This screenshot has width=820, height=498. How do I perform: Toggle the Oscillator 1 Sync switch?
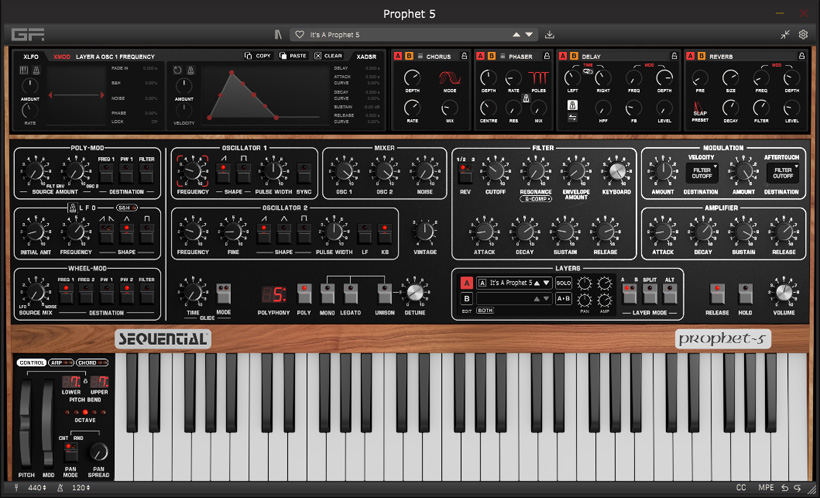click(x=304, y=173)
